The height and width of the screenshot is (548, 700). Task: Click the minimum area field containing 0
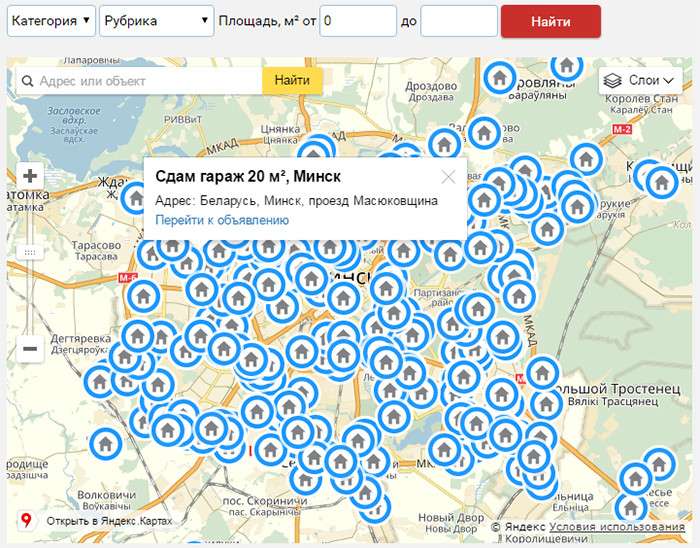point(358,21)
